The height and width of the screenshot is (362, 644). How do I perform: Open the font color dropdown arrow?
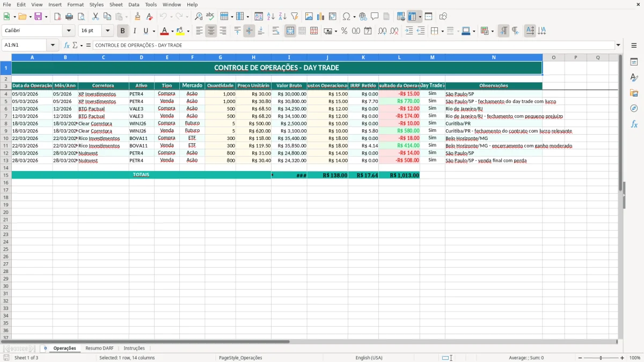(x=172, y=31)
